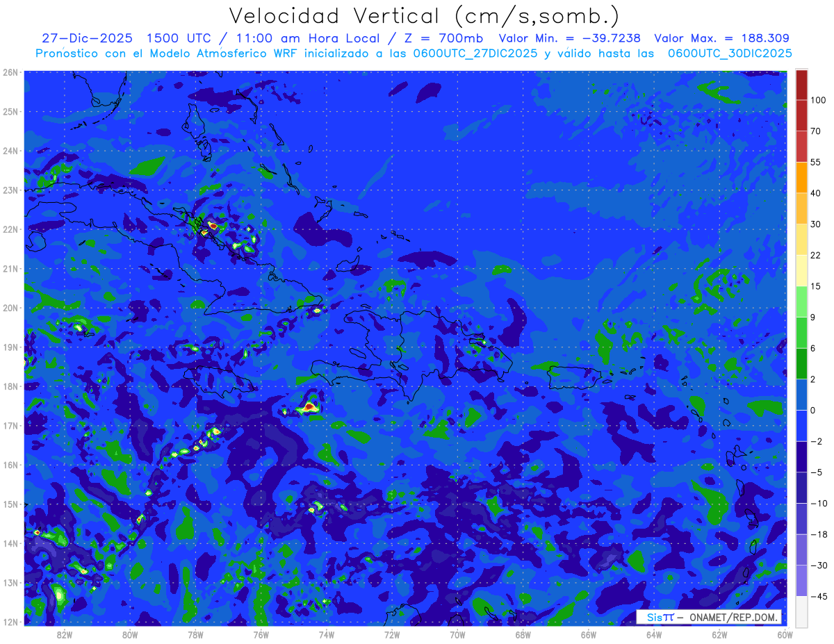Screen dimensions: 834x644
Task: Click the colorbar label '-45'
Action: (x=819, y=596)
